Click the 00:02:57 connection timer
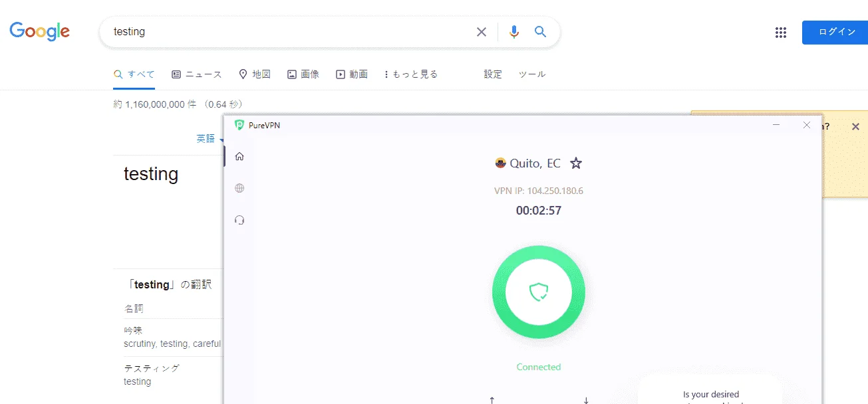Viewport: 868px width, 404px height. [539, 211]
